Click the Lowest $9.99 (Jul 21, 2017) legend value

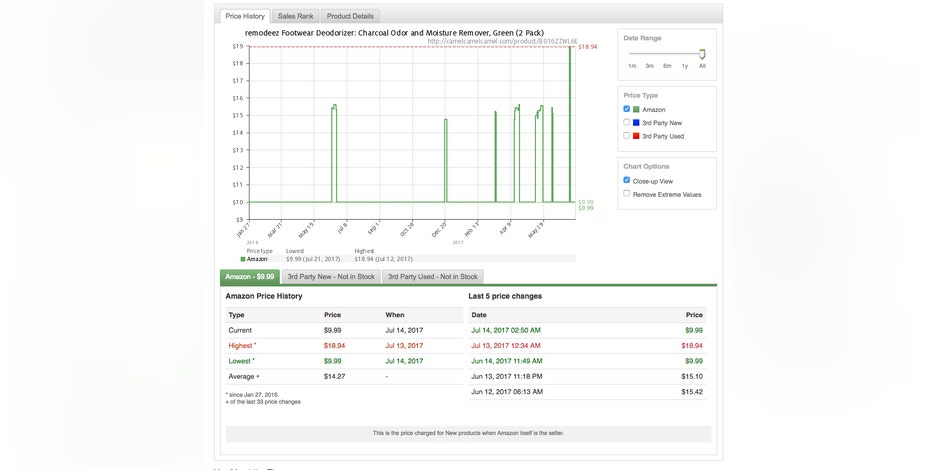click(x=313, y=259)
